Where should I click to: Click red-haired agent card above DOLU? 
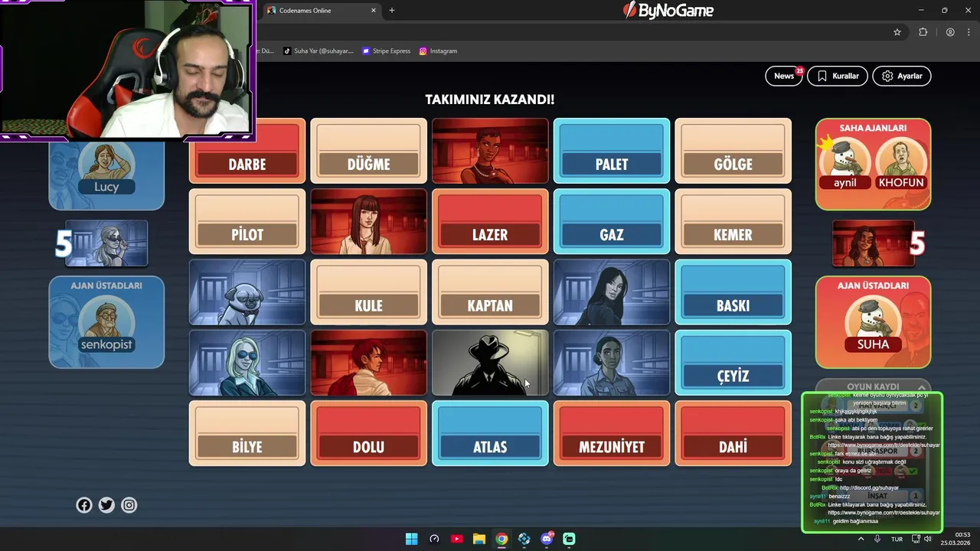click(368, 363)
